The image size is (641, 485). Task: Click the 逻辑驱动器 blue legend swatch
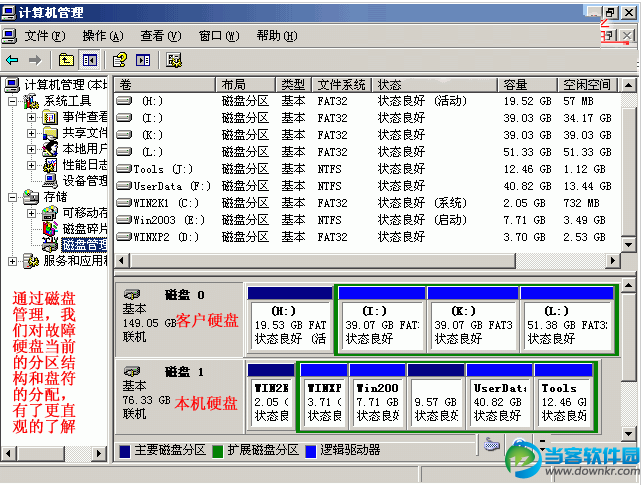[311, 451]
